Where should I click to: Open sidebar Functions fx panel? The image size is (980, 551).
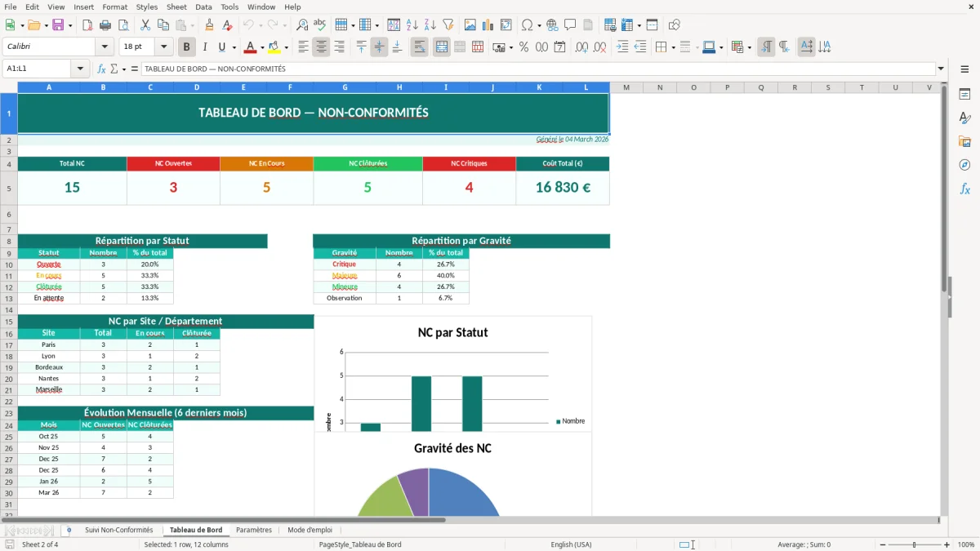click(x=964, y=189)
